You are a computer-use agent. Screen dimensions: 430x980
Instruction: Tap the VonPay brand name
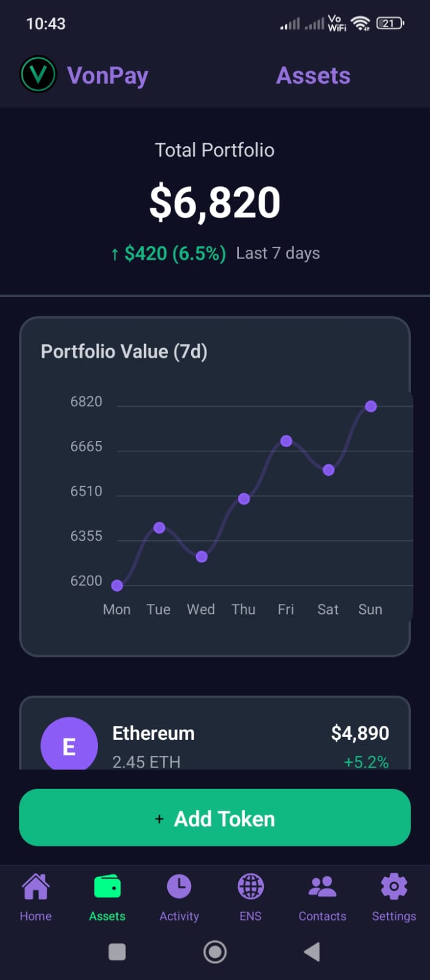coord(107,76)
